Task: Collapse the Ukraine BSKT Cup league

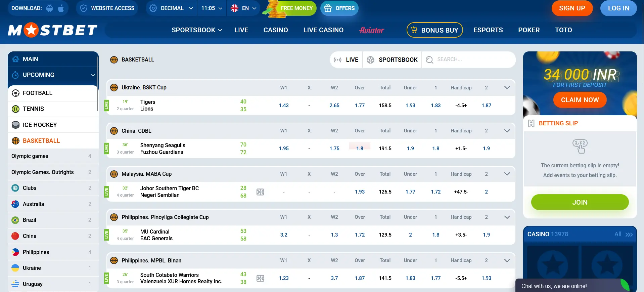Action: tap(507, 88)
